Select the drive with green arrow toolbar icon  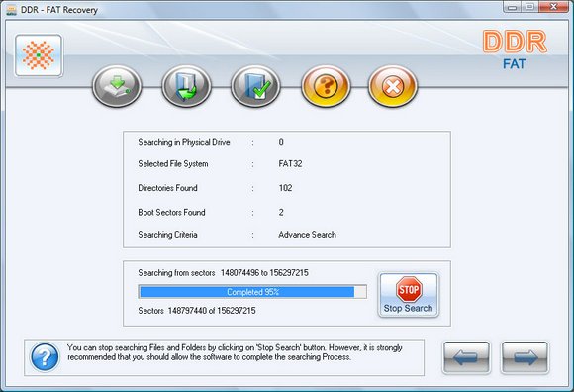tap(117, 86)
